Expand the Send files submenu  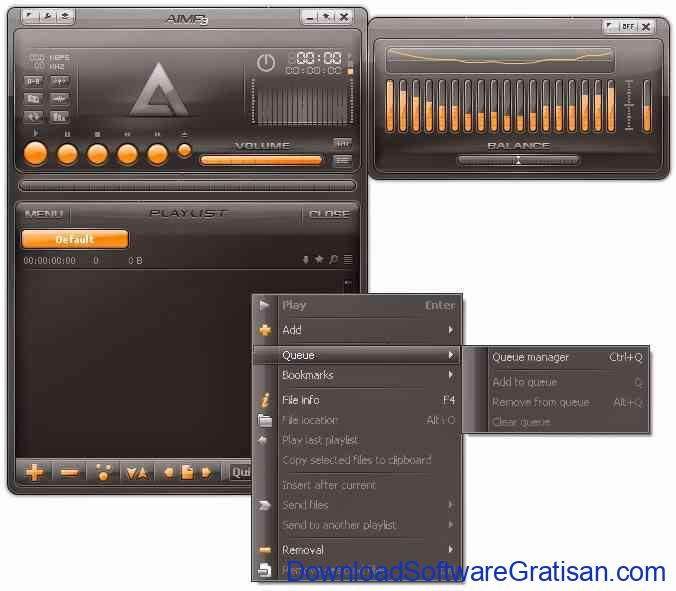[x=357, y=505]
